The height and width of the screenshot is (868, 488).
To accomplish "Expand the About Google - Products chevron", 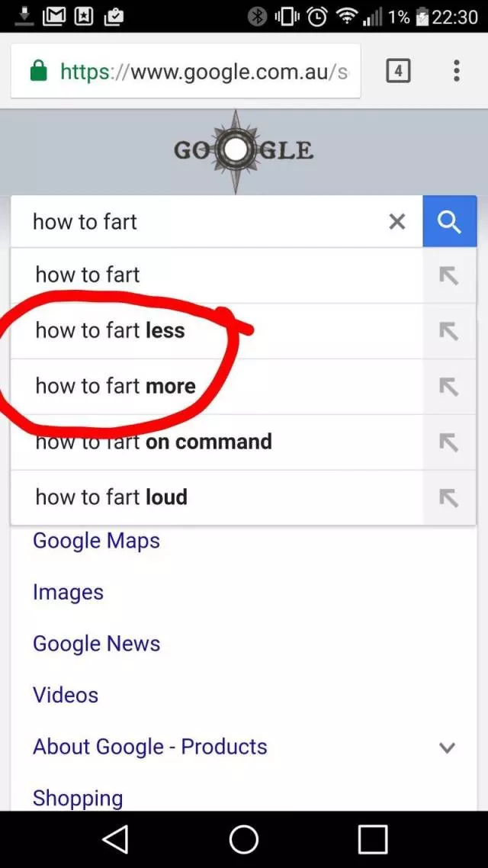I will pyautogui.click(x=447, y=747).
